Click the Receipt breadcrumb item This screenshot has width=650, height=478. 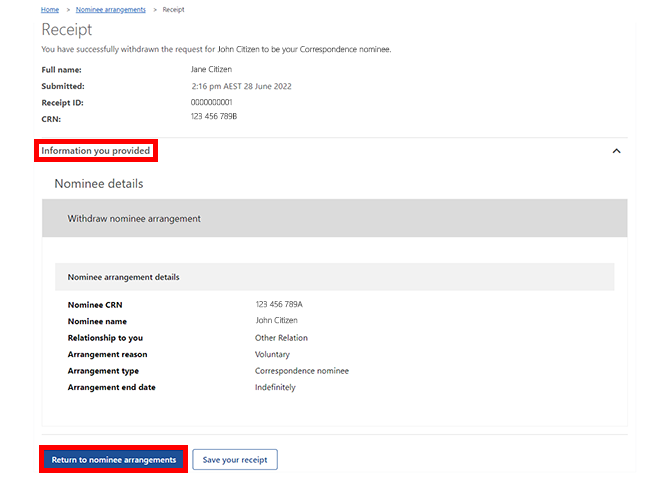click(x=173, y=9)
